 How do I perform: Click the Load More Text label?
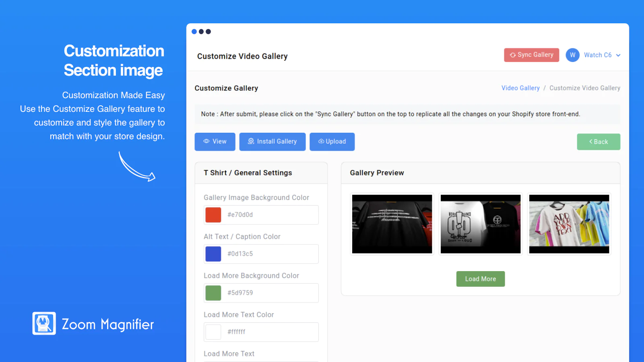[x=229, y=354]
